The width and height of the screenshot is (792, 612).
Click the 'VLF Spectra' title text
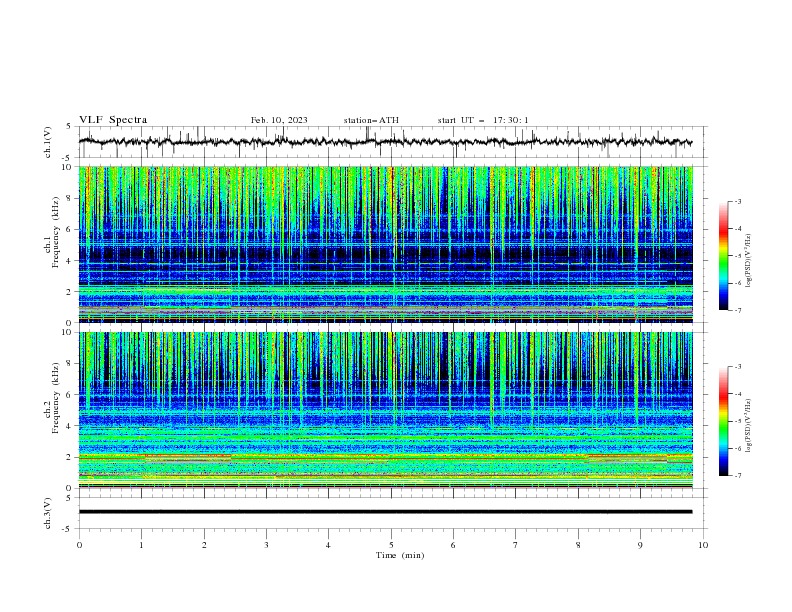pyautogui.click(x=113, y=120)
